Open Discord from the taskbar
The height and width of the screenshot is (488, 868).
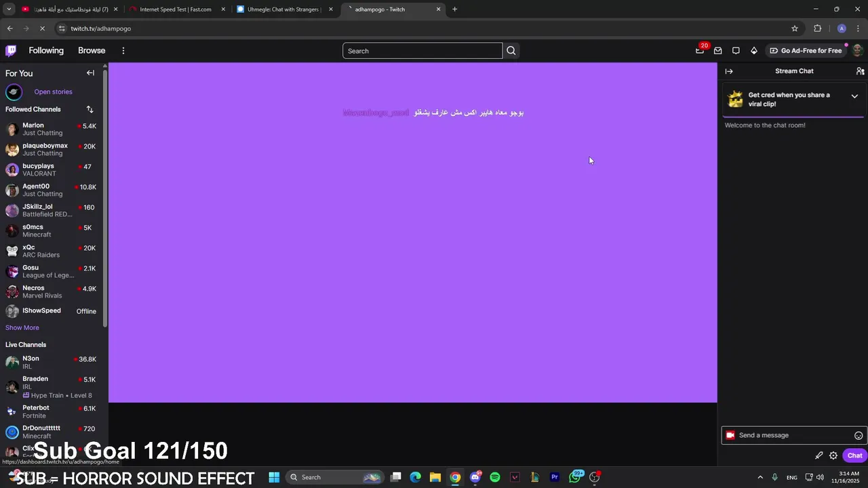[x=475, y=477]
